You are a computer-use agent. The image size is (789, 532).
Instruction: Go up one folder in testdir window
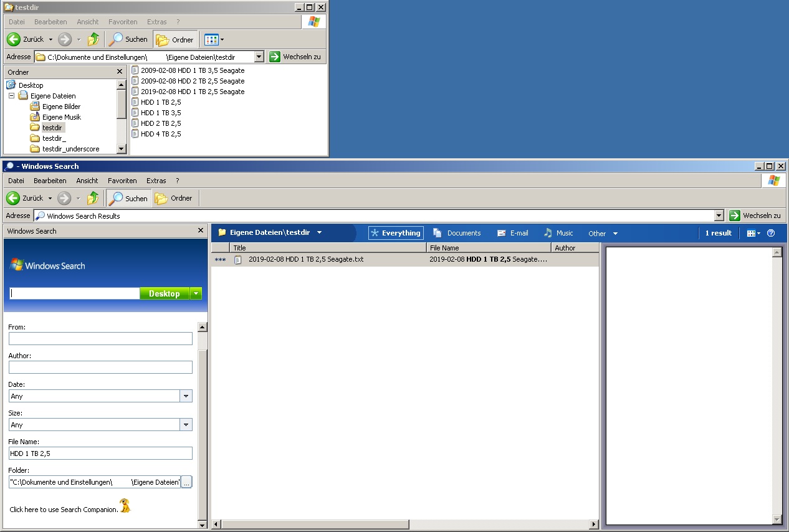(93, 39)
